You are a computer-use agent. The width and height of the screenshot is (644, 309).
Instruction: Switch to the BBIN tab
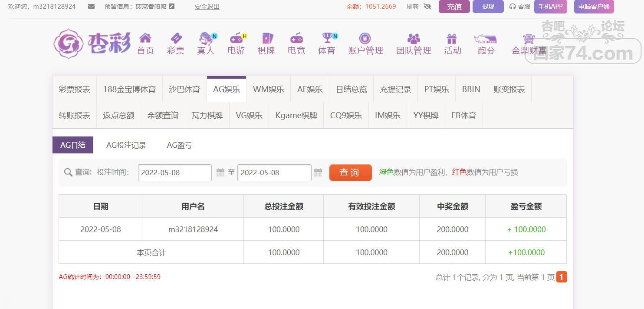pyautogui.click(x=471, y=89)
